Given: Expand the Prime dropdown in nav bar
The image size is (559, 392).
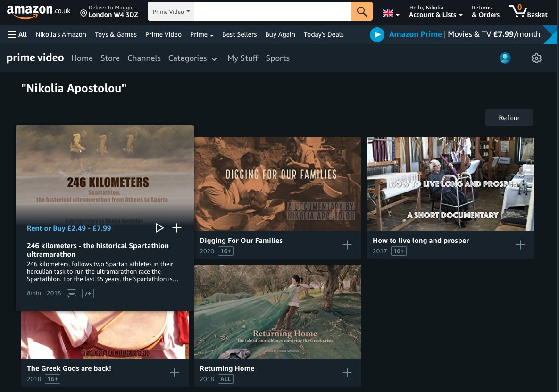Looking at the screenshot, I should tap(201, 34).
